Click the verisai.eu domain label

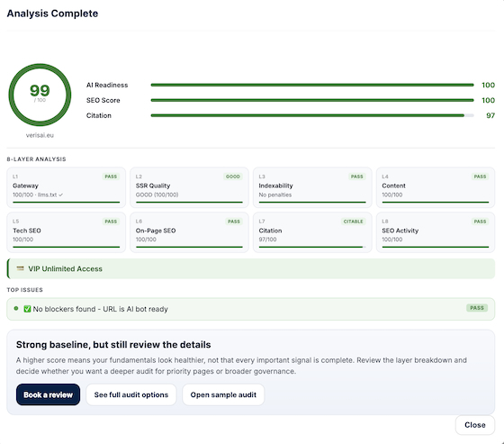(x=40, y=135)
